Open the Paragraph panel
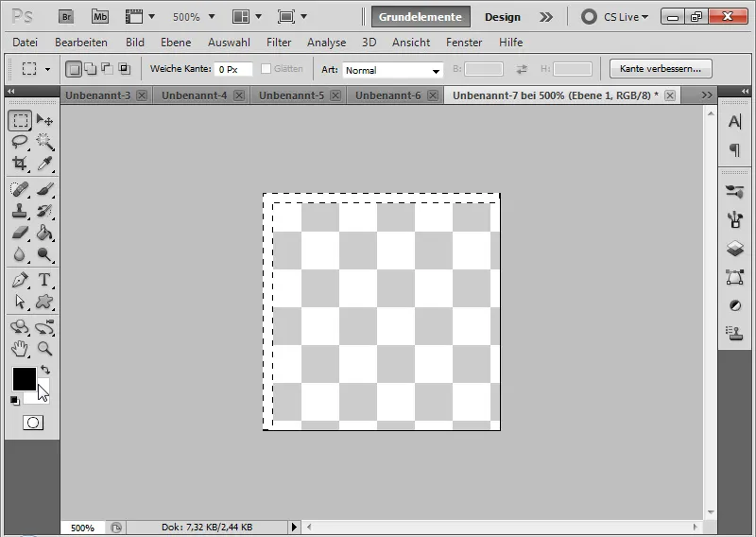This screenshot has width=756, height=537. tap(735, 150)
